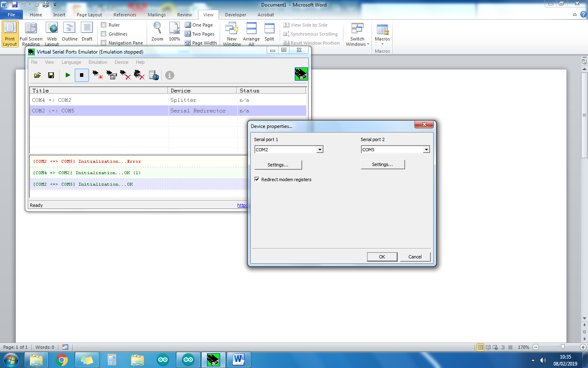This screenshot has height=368, width=588.
Task: Show hidden tray icons arrow
Action: pos(533,360)
